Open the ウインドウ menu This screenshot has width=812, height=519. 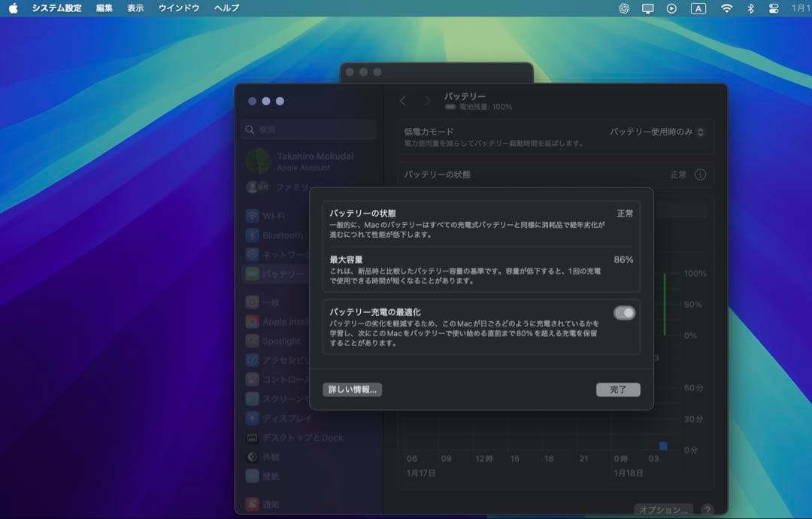pyautogui.click(x=179, y=8)
